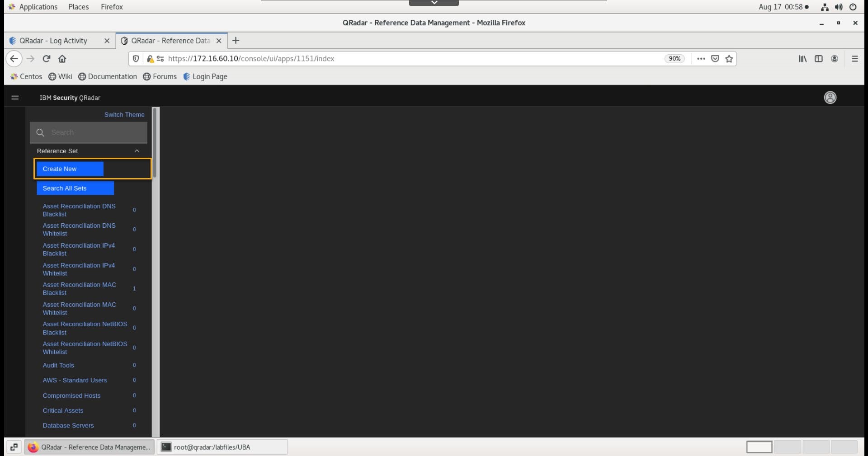Image resolution: width=868 pixels, height=456 pixels.
Task: Open the Firefox Library icon
Action: (x=802, y=59)
